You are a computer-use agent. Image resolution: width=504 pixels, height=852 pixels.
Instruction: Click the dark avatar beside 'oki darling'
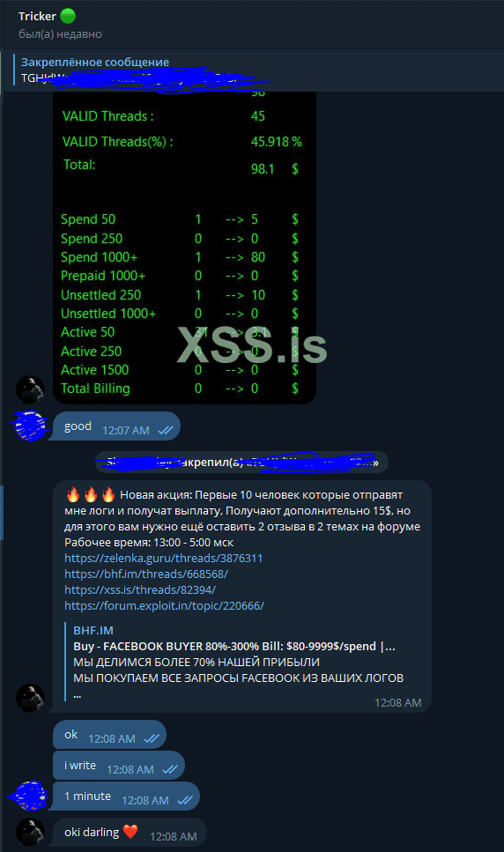coord(31,832)
